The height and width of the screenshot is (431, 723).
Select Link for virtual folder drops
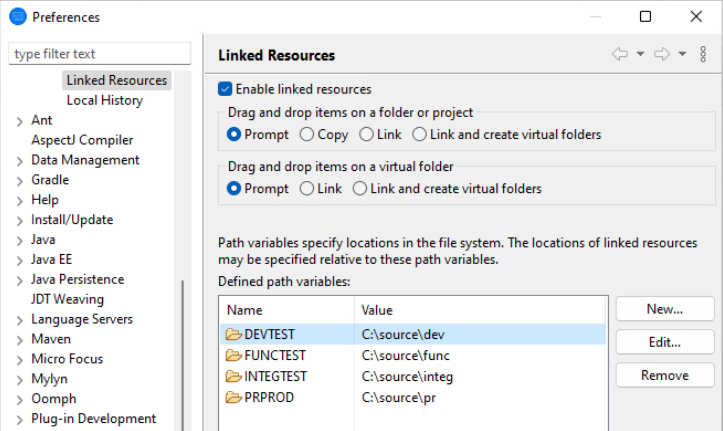pos(307,189)
